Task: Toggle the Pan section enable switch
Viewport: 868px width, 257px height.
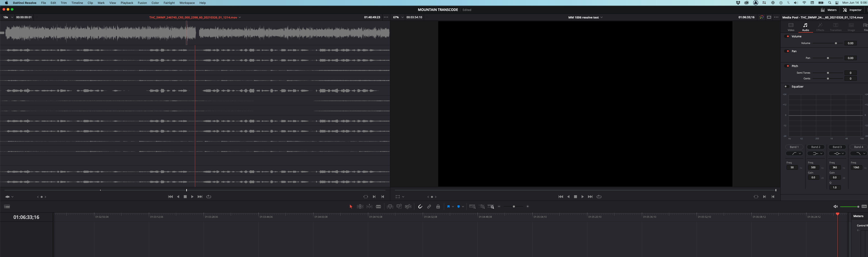Action: click(x=787, y=51)
